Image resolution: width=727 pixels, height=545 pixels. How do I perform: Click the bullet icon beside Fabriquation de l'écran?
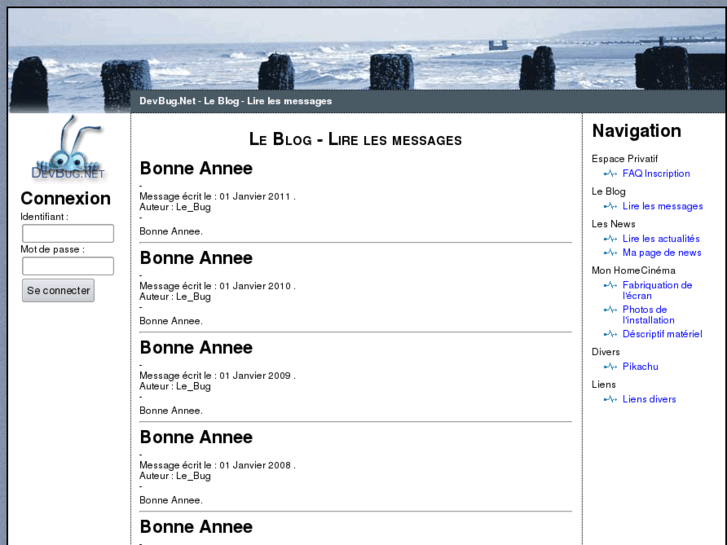(610, 285)
